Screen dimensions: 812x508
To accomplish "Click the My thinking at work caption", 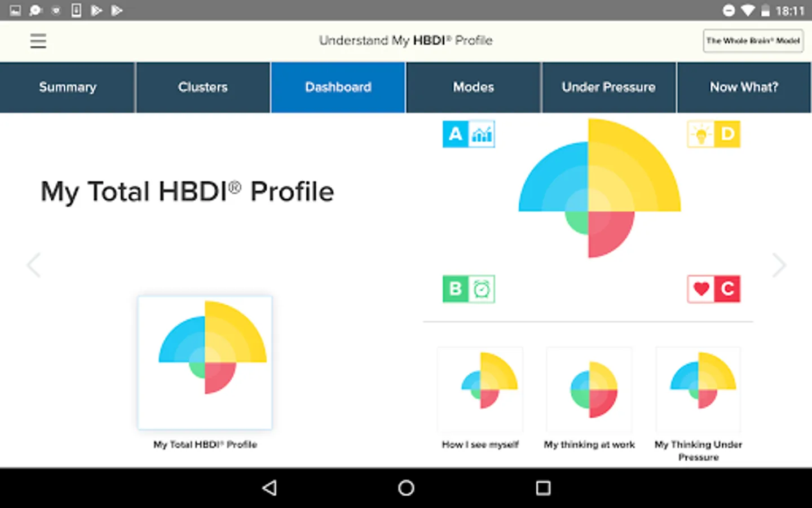I will point(589,445).
